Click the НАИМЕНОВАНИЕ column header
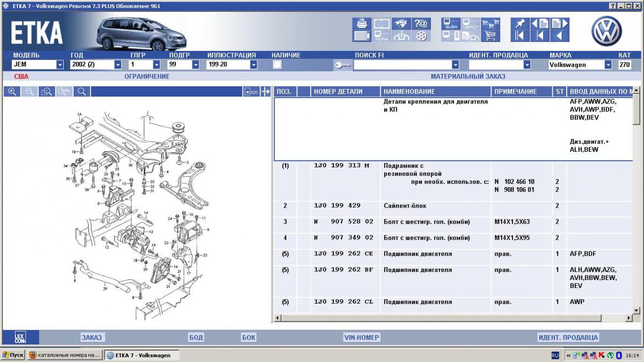This screenshot has width=644, height=362. pyautogui.click(x=436, y=92)
